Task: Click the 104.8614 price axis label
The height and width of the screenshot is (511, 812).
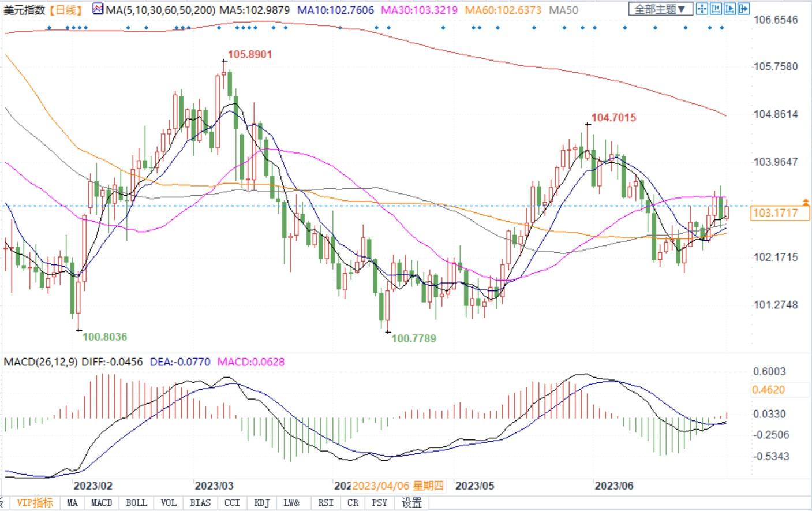Action: click(776, 114)
